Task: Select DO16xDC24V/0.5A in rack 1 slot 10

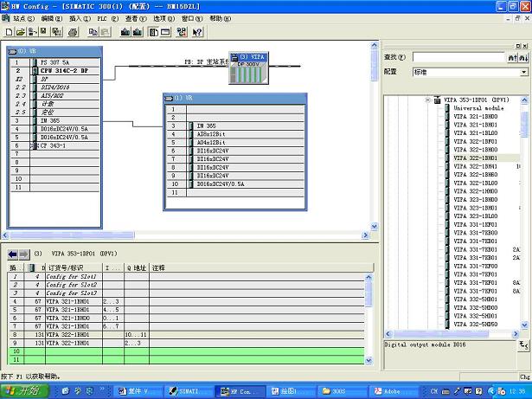Action: click(x=236, y=184)
